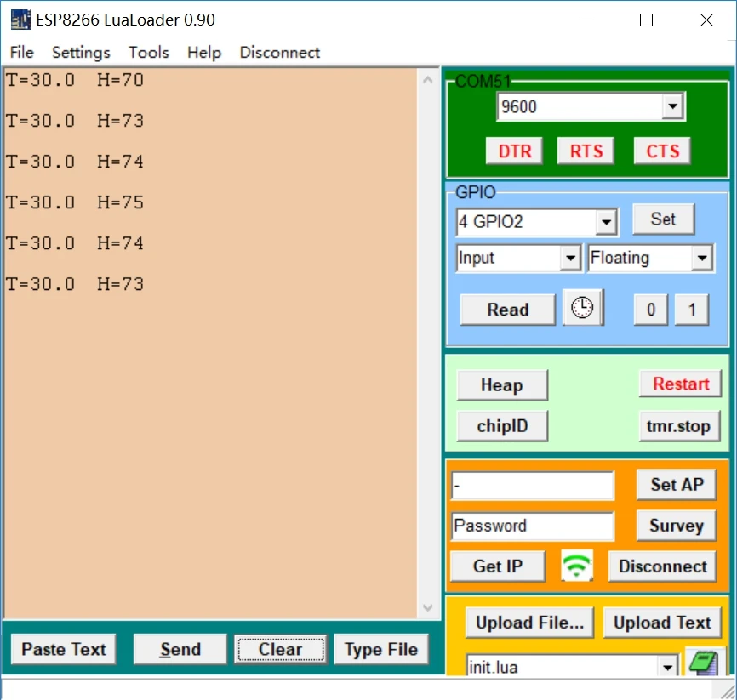Click the green notebook icon near init.lua

coord(704,663)
